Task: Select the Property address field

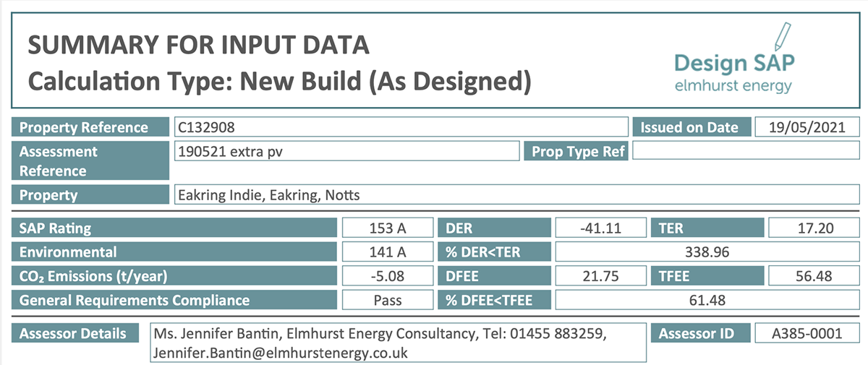Action: [x=516, y=195]
